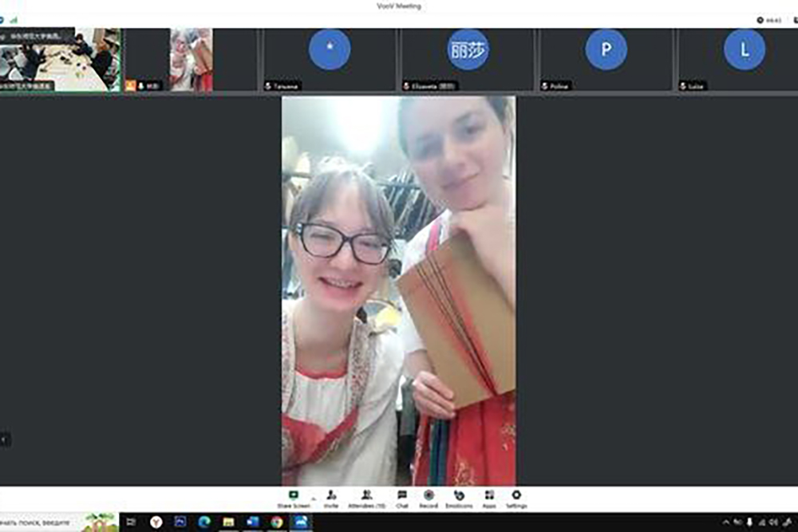This screenshot has height=532, width=798.
Task: Open File Explorer from the taskbar
Action: click(x=228, y=522)
